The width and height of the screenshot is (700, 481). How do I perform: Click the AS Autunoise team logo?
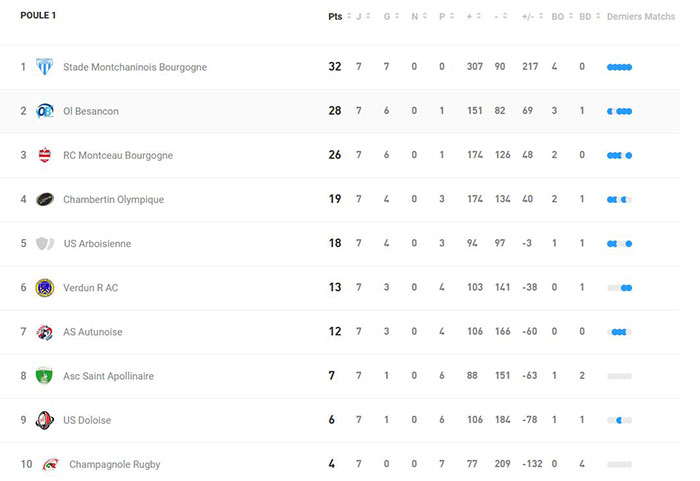pos(45,332)
